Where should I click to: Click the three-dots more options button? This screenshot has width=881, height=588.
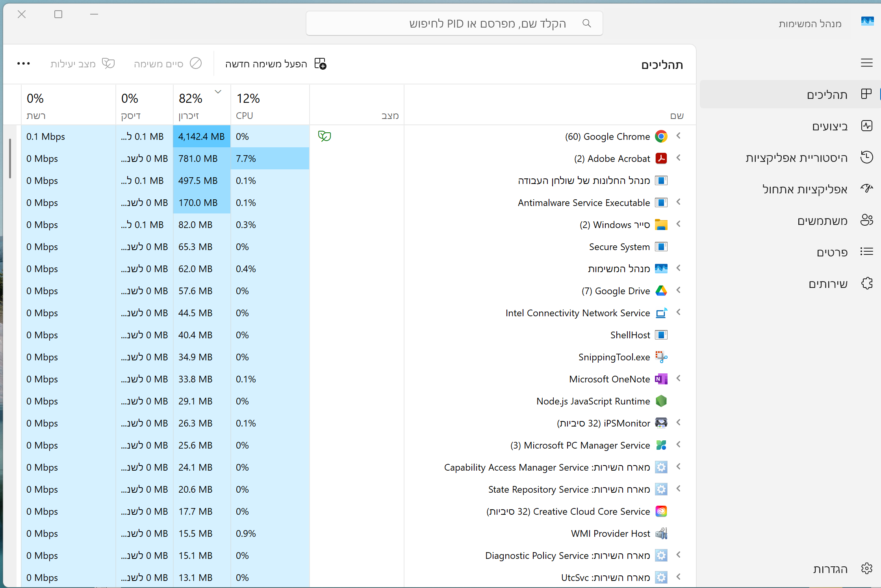tap(24, 63)
